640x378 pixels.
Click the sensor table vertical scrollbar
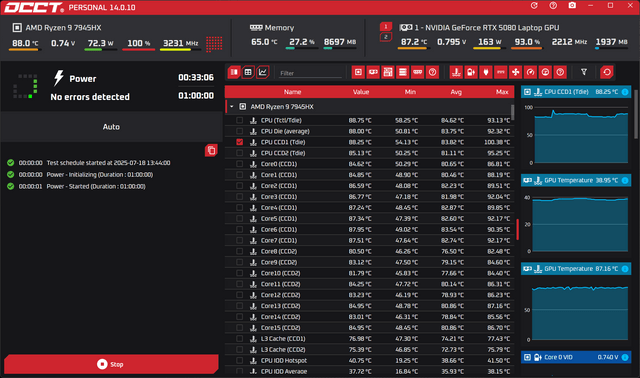[512, 112]
